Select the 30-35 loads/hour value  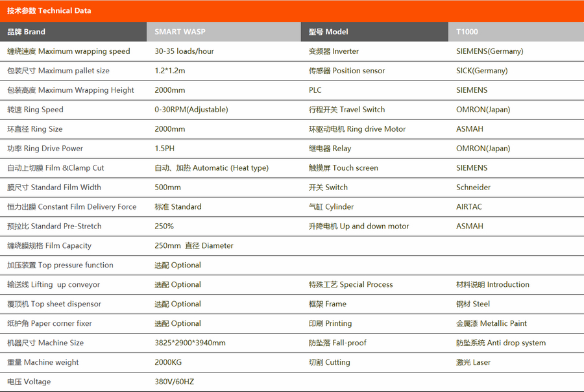[184, 51]
